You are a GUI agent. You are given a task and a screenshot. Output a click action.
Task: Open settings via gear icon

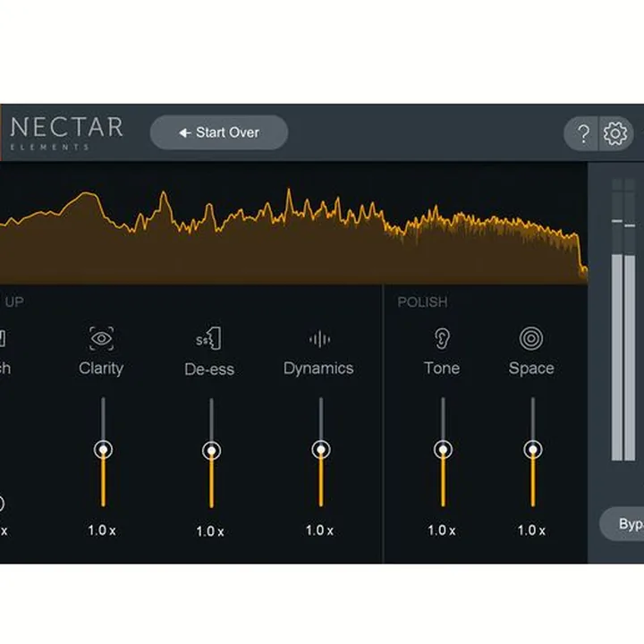point(615,133)
